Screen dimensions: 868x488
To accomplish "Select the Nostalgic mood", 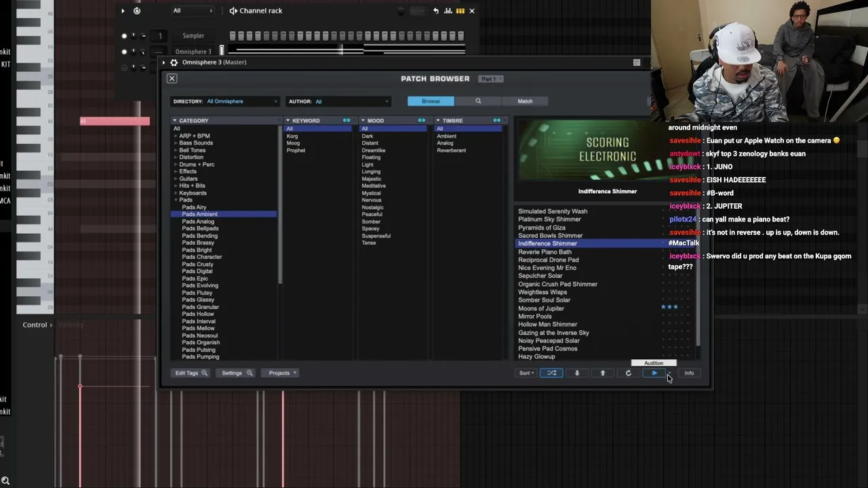I will point(372,207).
